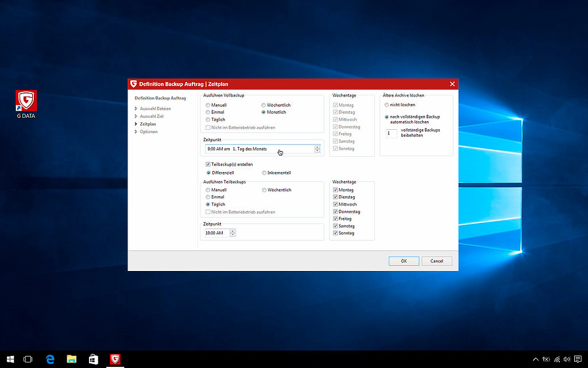Viewport: 588px width, 368px height.
Task: Click the vollständige Backups count field
Action: (392, 133)
